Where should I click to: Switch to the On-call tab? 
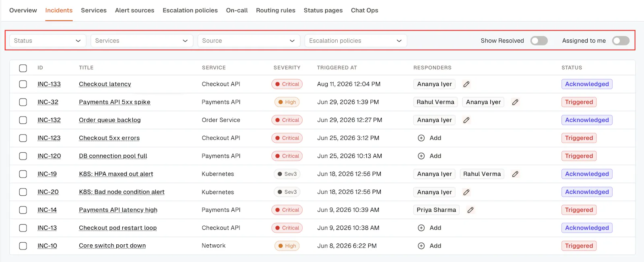point(237,10)
